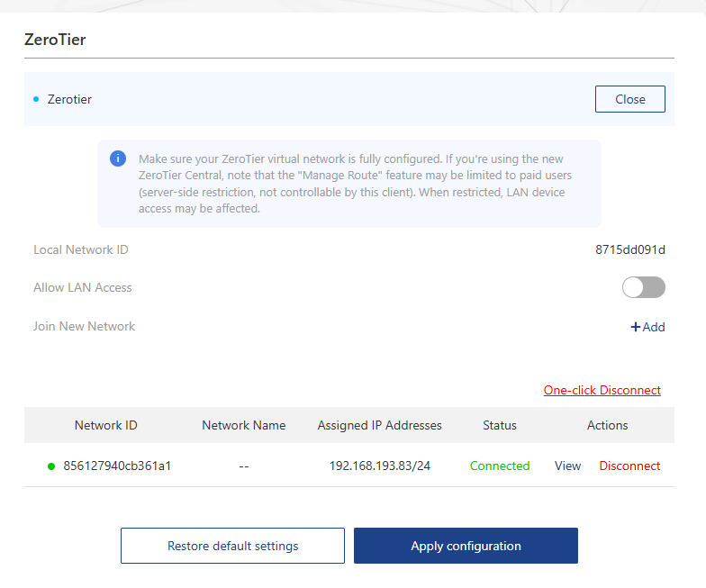The height and width of the screenshot is (588, 706).
Task: Click the Local Network ID label
Action: click(81, 249)
